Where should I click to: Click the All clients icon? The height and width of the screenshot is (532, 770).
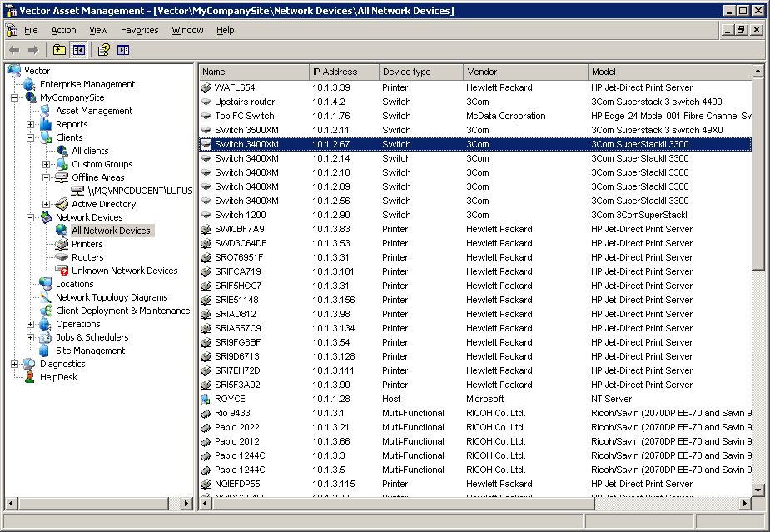62,151
